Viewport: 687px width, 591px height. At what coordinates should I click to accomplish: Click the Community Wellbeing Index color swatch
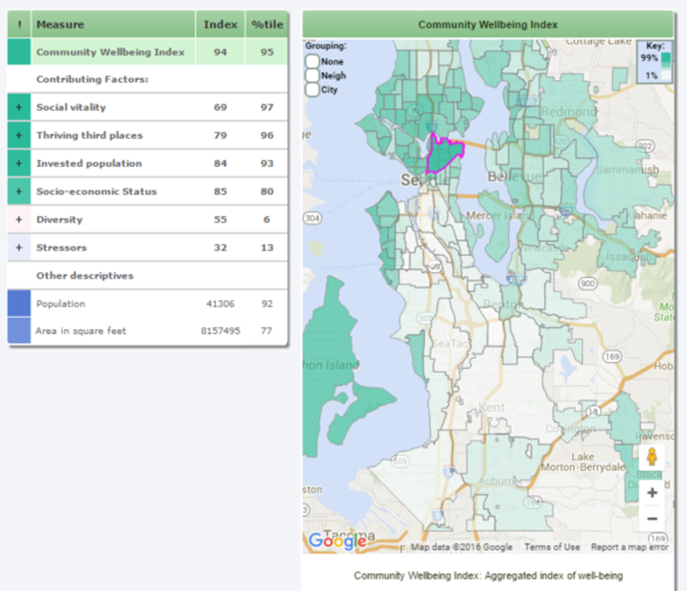click(x=18, y=52)
